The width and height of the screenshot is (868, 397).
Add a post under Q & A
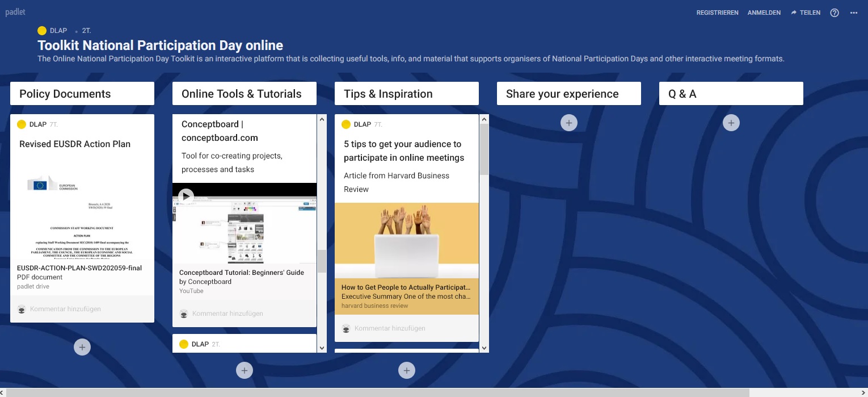[731, 123]
